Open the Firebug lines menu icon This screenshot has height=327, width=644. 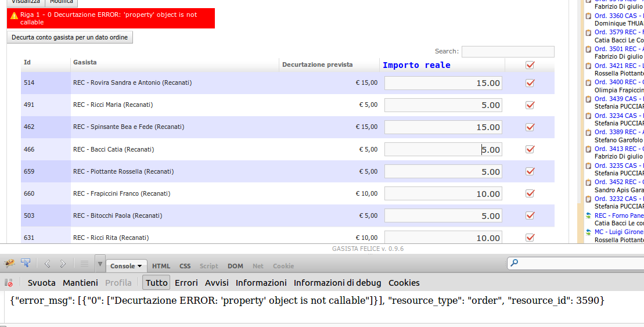point(84,264)
